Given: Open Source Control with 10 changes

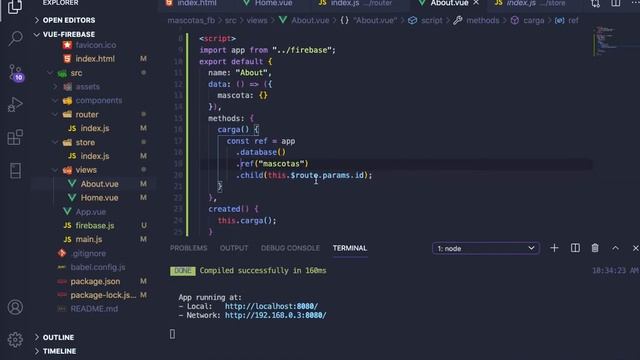Looking at the screenshot, I should (x=16, y=73).
